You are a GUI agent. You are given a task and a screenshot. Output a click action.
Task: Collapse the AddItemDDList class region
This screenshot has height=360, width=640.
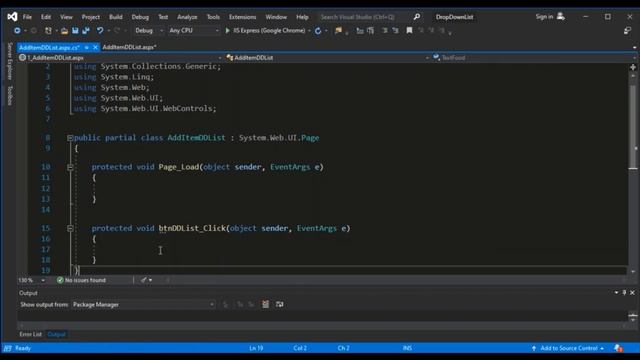pyautogui.click(x=70, y=138)
